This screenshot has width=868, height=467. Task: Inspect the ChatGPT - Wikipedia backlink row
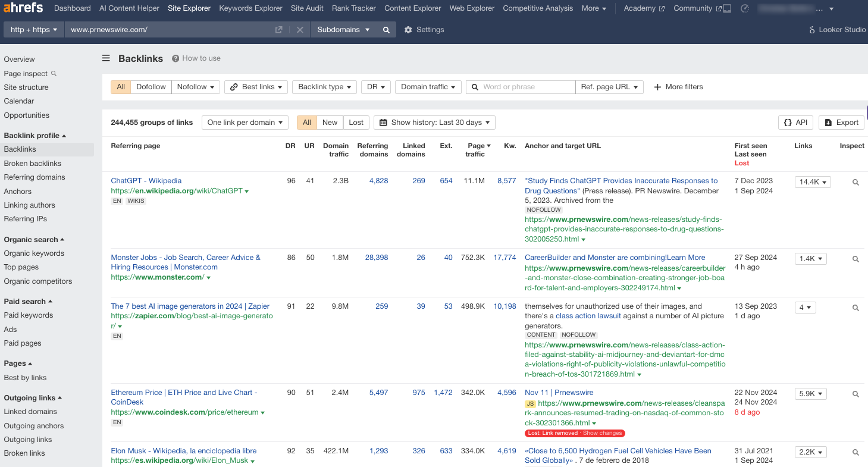coord(856,183)
